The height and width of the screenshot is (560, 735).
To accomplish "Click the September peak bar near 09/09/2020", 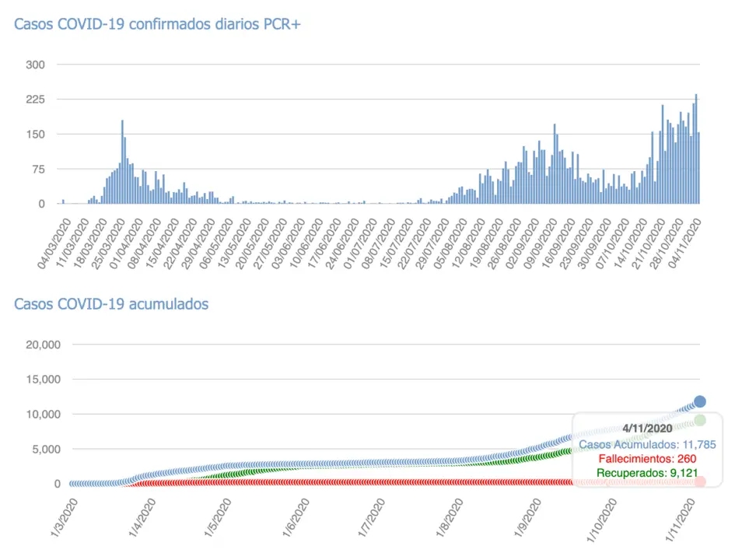I will tap(555, 165).
